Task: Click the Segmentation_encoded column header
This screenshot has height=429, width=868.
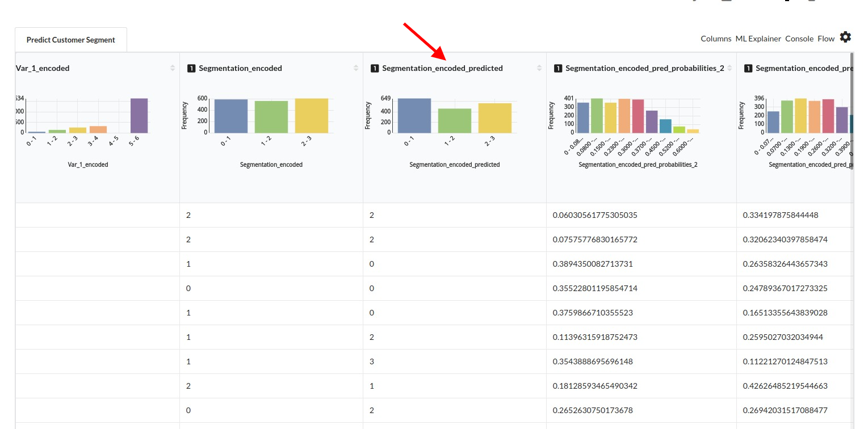Action: click(x=240, y=68)
